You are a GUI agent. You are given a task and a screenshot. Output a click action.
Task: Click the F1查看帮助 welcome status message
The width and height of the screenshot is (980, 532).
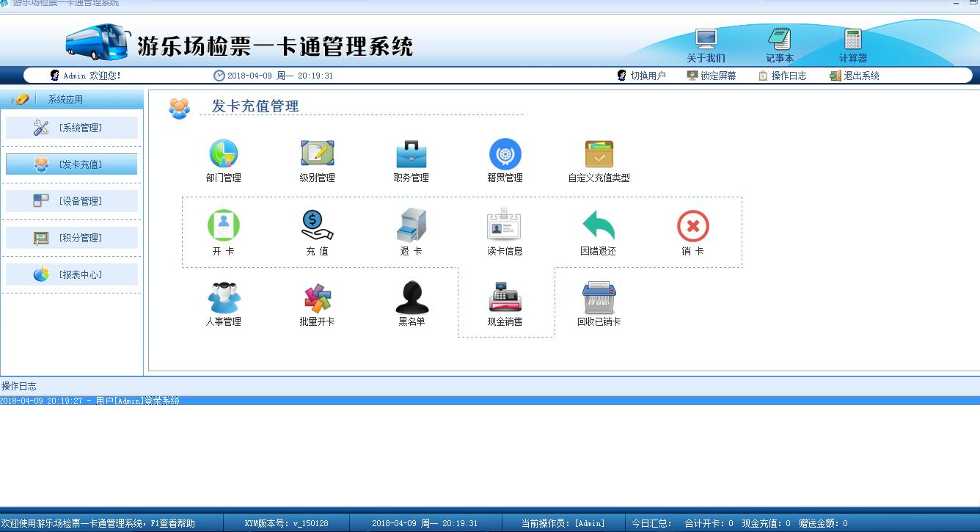[x=98, y=523]
